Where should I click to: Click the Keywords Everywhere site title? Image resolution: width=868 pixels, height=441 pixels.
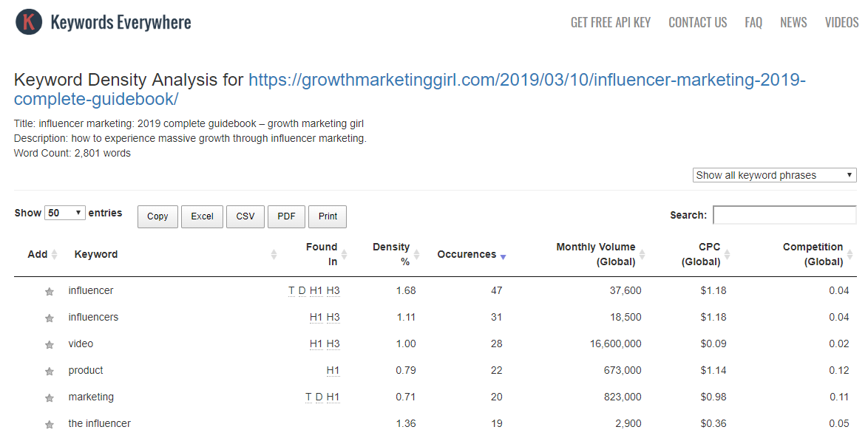121,22
